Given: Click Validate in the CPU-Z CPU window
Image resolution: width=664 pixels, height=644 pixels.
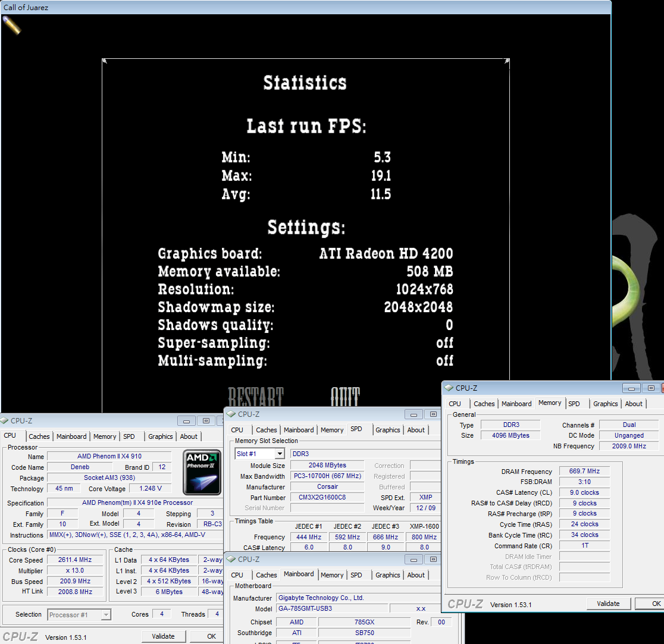Looking at the screenshot, I should [163, 636].
